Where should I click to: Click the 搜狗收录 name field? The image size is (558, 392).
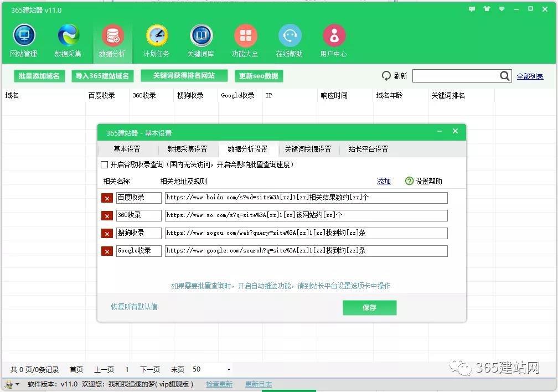coord(139,233)
